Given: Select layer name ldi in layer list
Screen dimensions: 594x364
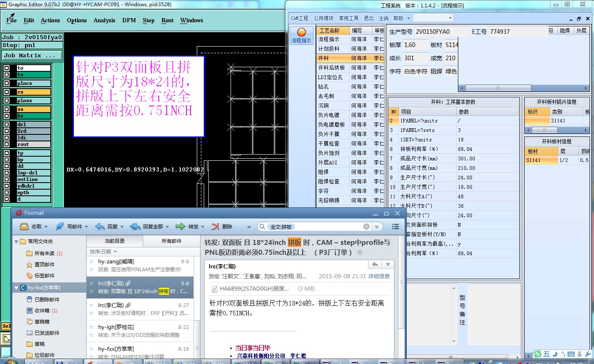Looking at the screenshot, I should [33, 138].
